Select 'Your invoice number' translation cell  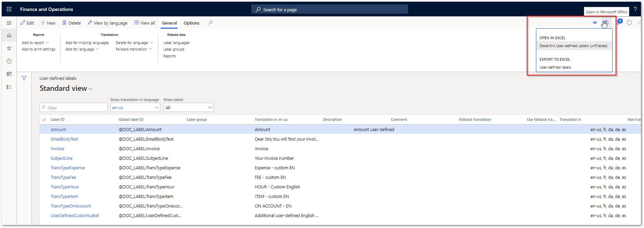click(x=274, y=158)
